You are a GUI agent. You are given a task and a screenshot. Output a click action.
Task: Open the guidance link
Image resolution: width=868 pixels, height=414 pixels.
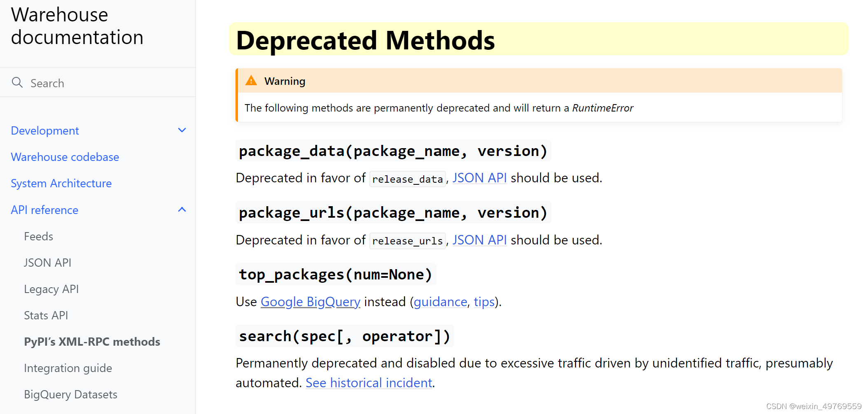pyautogui.click(x=441, y=301)
